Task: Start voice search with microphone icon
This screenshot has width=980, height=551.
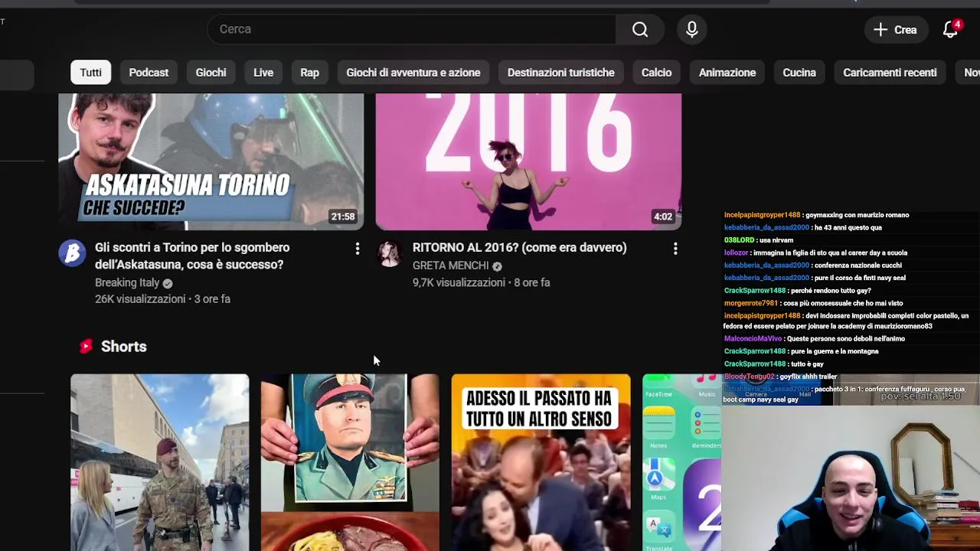Action: (691, 29)
